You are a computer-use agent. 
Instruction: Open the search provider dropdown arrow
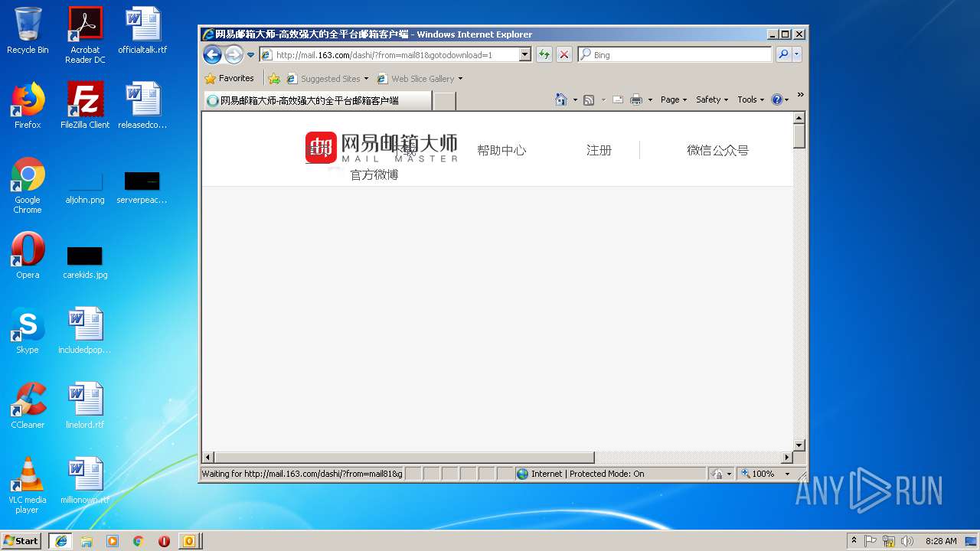(x=797, y=54)
